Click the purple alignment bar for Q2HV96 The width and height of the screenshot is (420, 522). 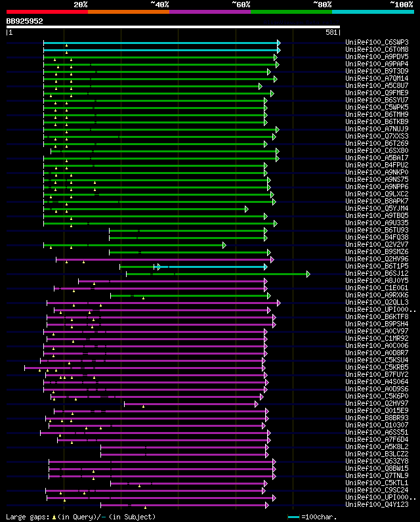(x=163, y=259)
